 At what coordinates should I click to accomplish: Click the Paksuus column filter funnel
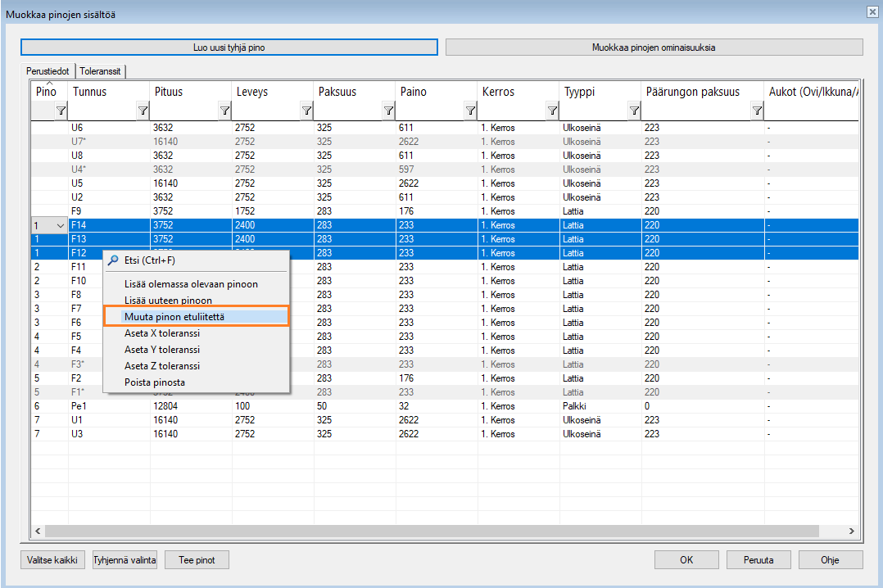tap(388, 111)
